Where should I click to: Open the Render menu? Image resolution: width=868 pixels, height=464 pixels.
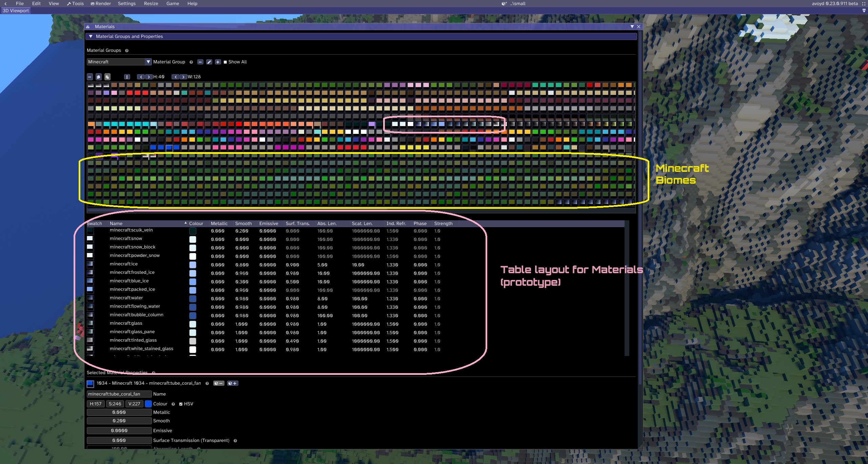(101, 3)
